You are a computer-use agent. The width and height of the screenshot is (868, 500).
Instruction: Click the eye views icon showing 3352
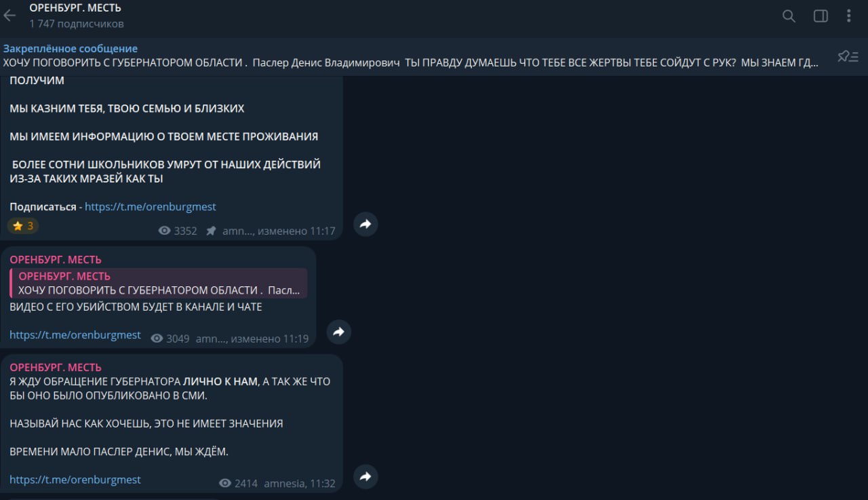coord(164,231)
